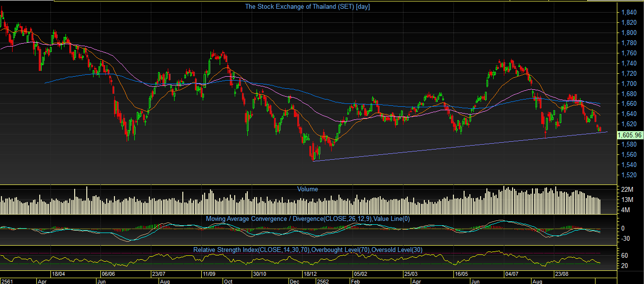
Task: Click the Oct month label
Action: 228,281
